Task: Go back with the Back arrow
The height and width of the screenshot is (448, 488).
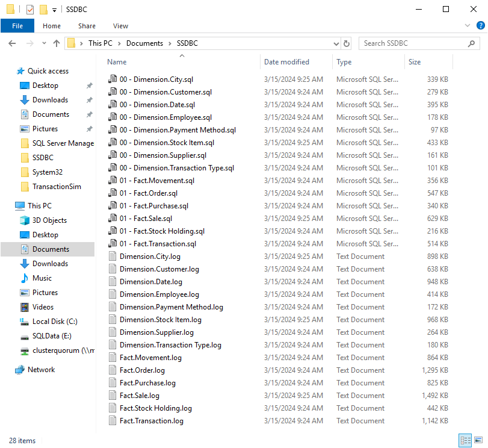Action: tap(12, 43)
